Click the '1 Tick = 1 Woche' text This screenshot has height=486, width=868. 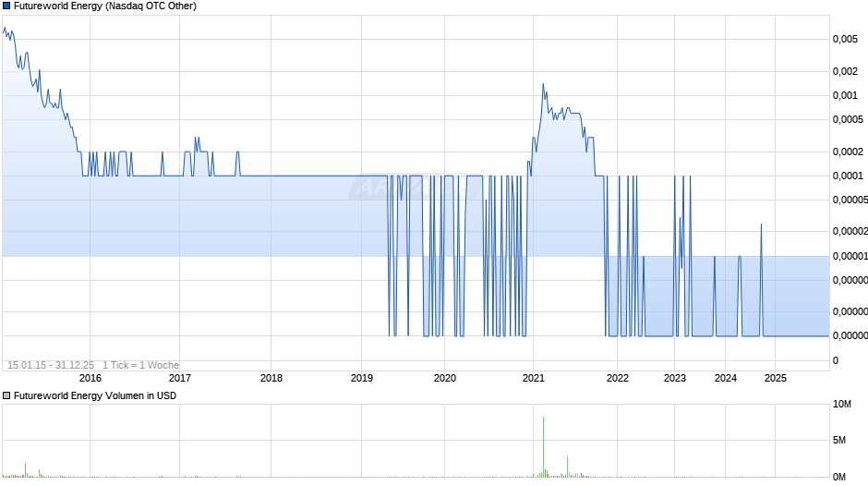[140, 365]
